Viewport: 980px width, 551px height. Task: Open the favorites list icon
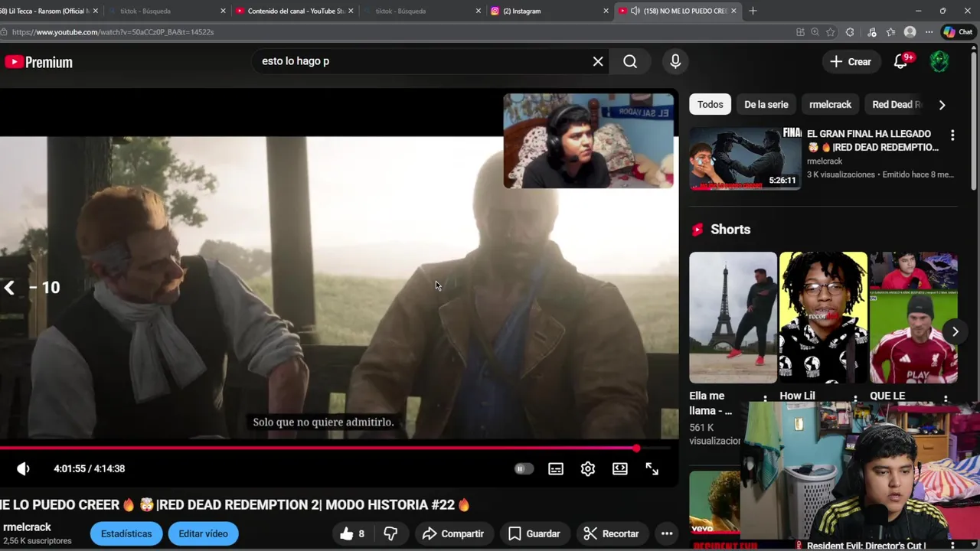point(890,32)
